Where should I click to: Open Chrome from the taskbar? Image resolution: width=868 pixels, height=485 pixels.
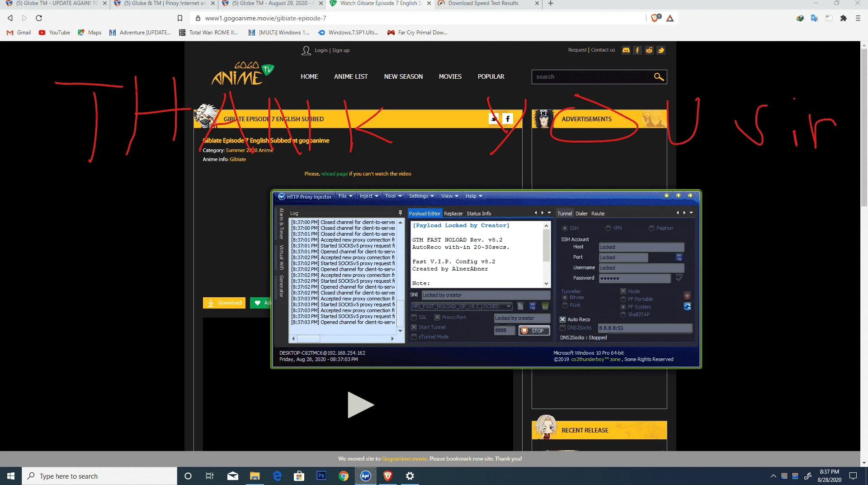coord(344,476)
